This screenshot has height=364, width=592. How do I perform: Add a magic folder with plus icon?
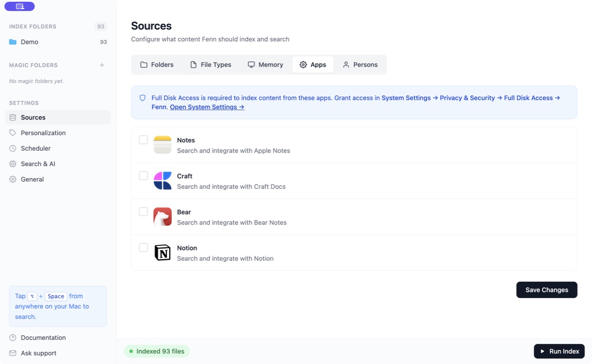[x=102, y=65]
